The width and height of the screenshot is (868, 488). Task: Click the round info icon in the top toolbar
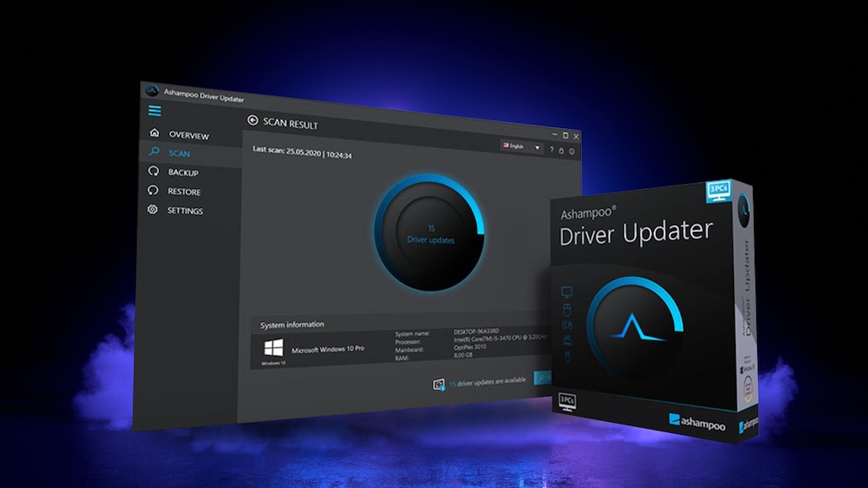point(572,151)
